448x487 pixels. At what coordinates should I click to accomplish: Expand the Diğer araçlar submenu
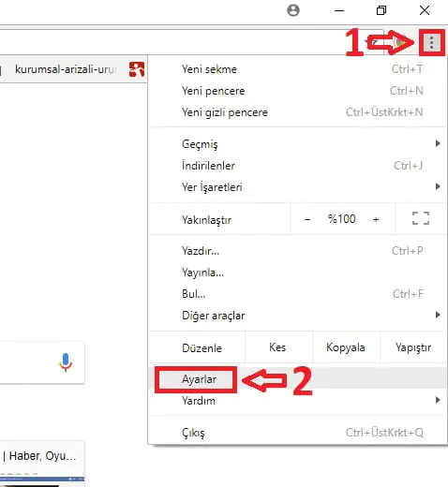tap(298, 316)
